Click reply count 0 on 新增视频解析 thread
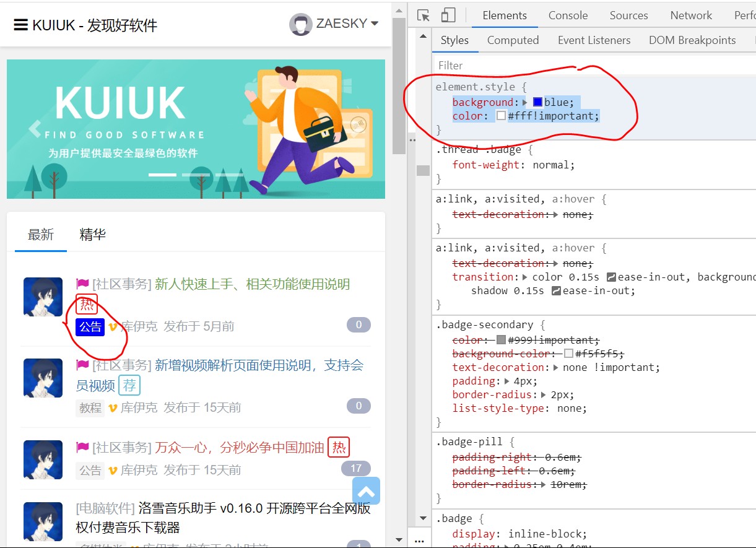Screen dimensions: 756x548 click(x=358, y=406)
